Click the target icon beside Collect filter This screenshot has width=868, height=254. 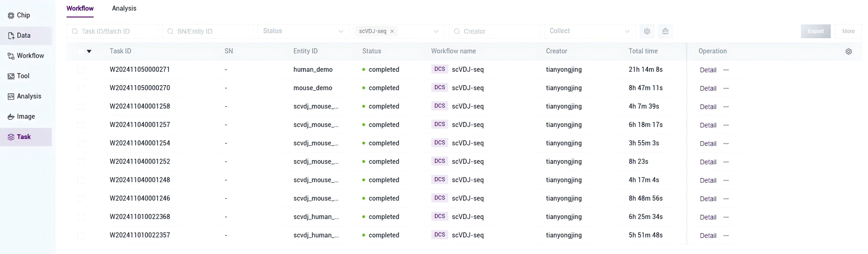click(x=647, y=31)
